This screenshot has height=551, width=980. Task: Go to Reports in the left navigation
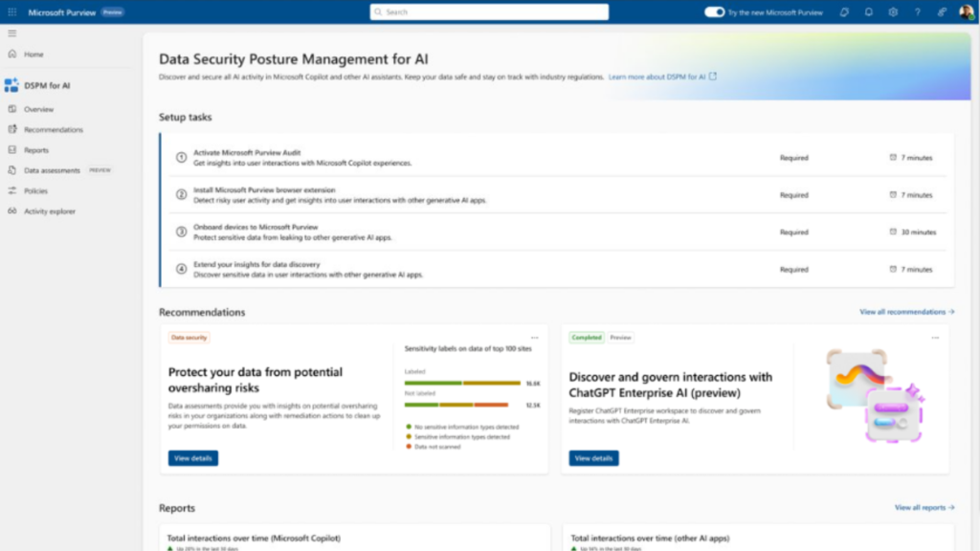36,150
